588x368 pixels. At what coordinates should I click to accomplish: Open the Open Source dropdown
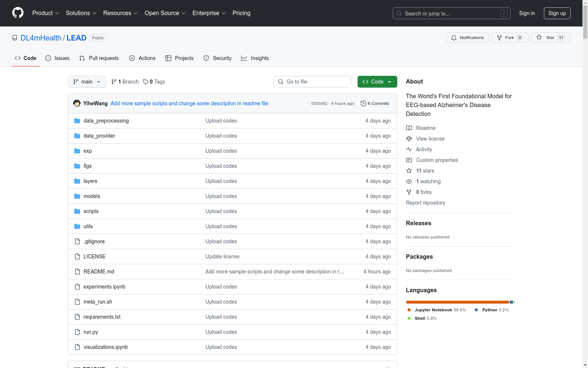coord(165,13)
